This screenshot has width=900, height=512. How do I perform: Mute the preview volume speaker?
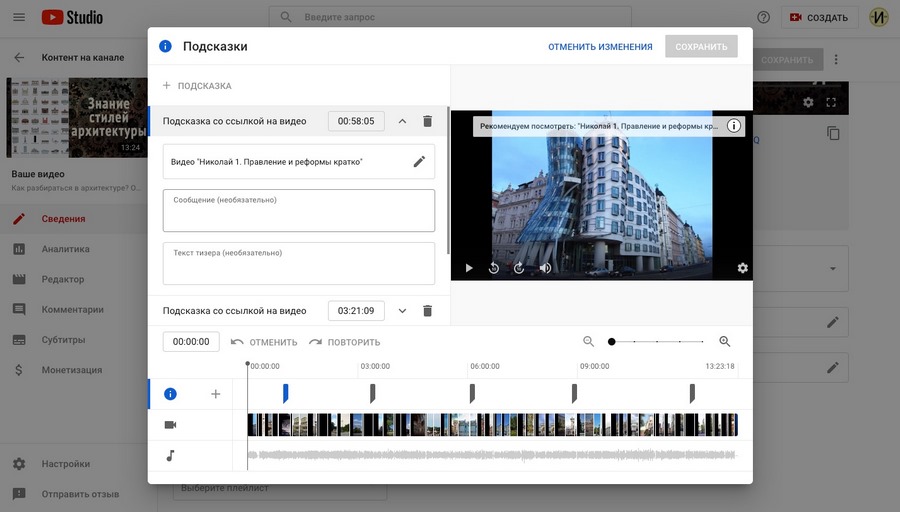click(545, 268)
